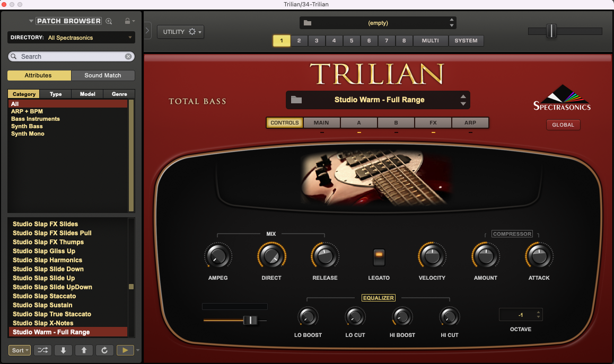Click the Ampeg mix knob

(x=218, y=256)
